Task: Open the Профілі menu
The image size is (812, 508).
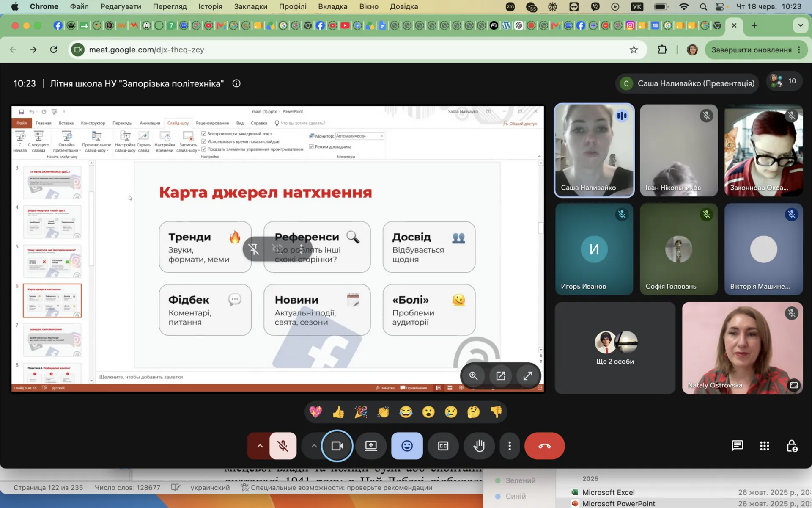Action: [293, 6]
